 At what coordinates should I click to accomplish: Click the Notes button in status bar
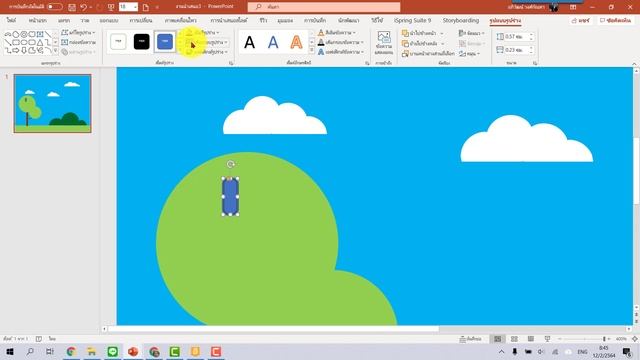click(471, 339)
